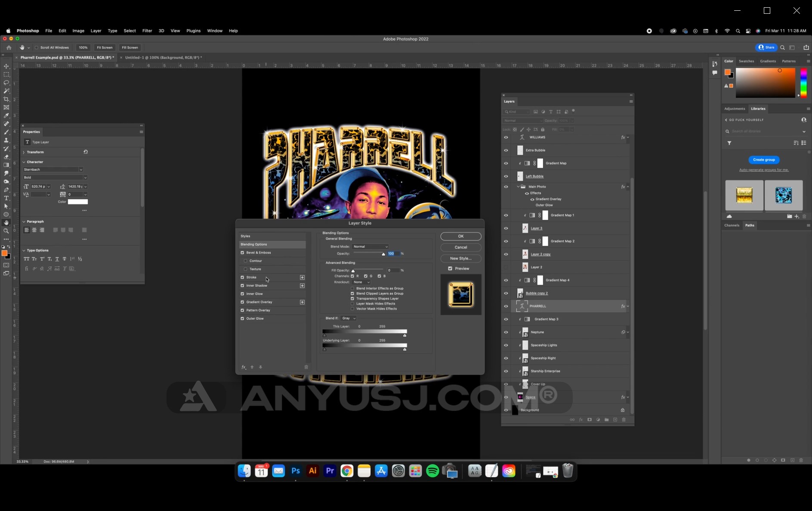Toggle the Pattern Overlay checkbox

pyautogui.click(x=242, y=311)
